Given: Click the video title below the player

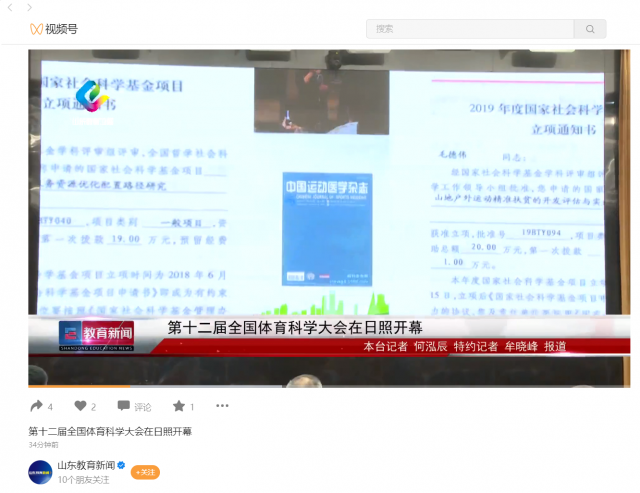Looking at the screenshot, I should click(x=110, y=431).
